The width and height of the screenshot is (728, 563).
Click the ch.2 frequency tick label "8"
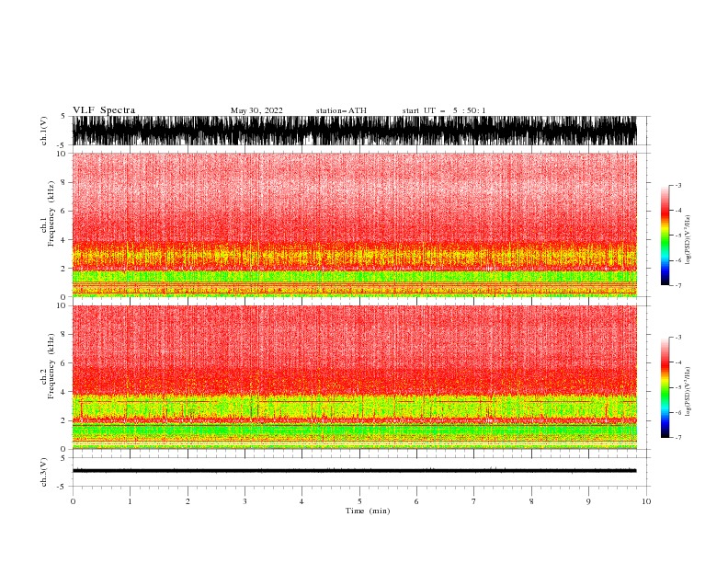click(x=63, y=335)
